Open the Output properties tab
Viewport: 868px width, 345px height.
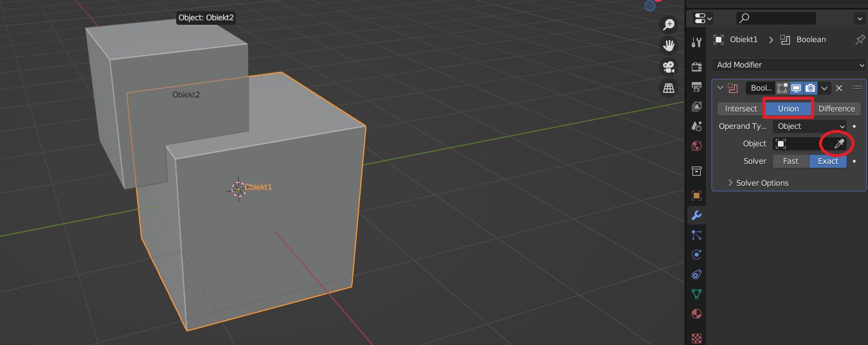696,87
